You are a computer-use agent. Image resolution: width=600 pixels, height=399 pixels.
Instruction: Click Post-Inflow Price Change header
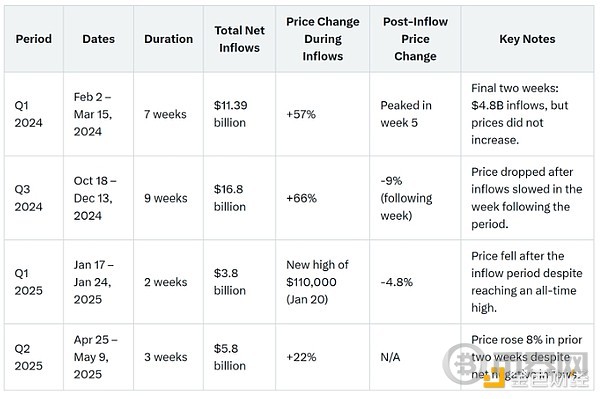click(x=416, y=39)
